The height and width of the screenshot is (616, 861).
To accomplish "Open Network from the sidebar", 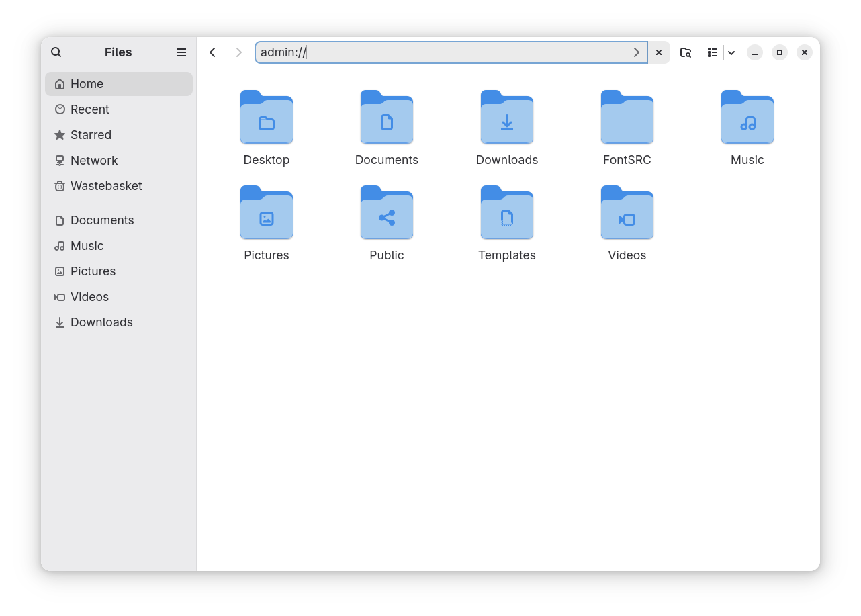I will tap(94, 161).
